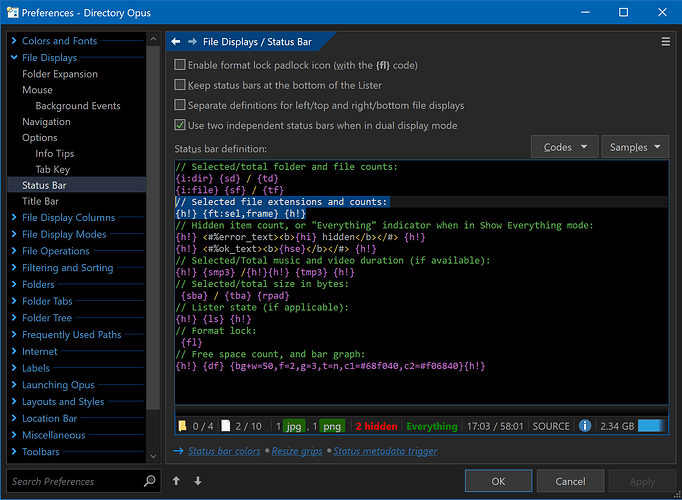
Task: Open Launching Opus category
Action: tap(58, 385)
